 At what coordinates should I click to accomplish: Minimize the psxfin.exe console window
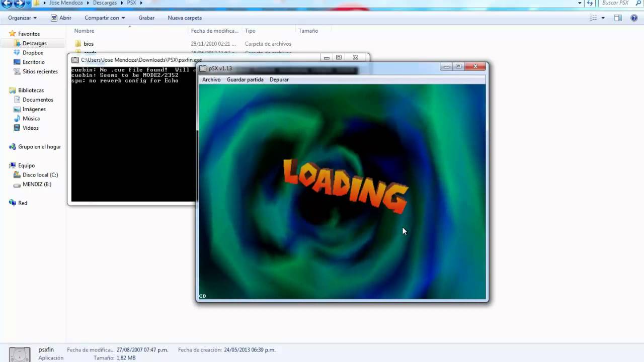point(327,58)
